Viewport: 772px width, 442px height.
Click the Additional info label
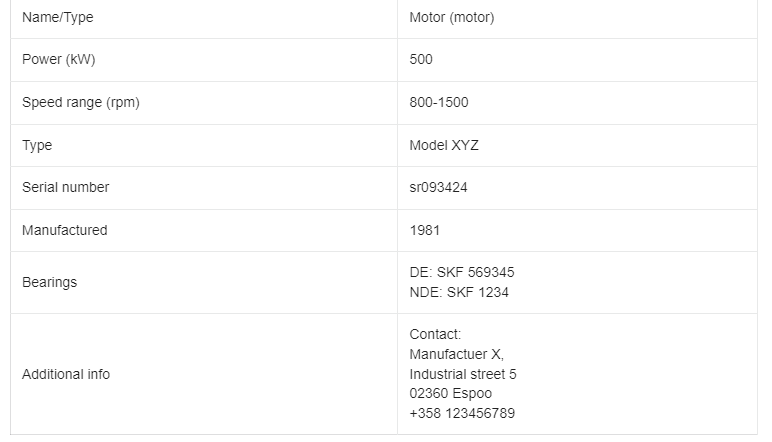point(66,374)
